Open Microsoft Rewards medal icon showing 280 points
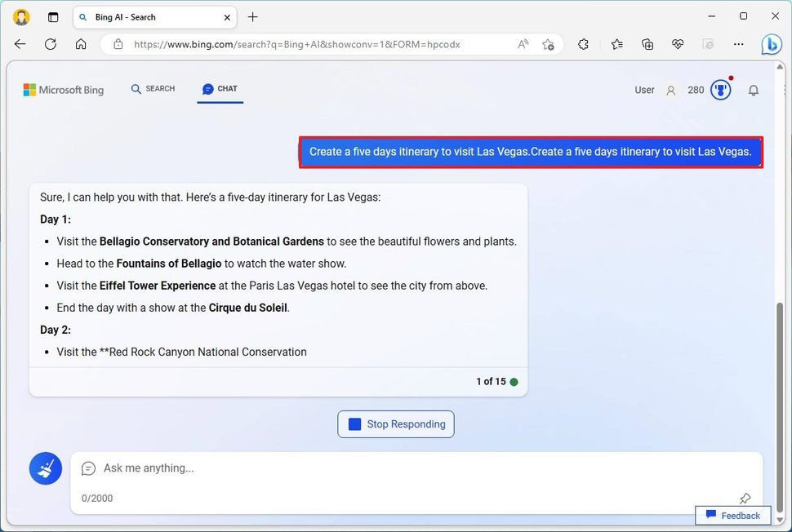Screen dimensions: 792x532 719,90
